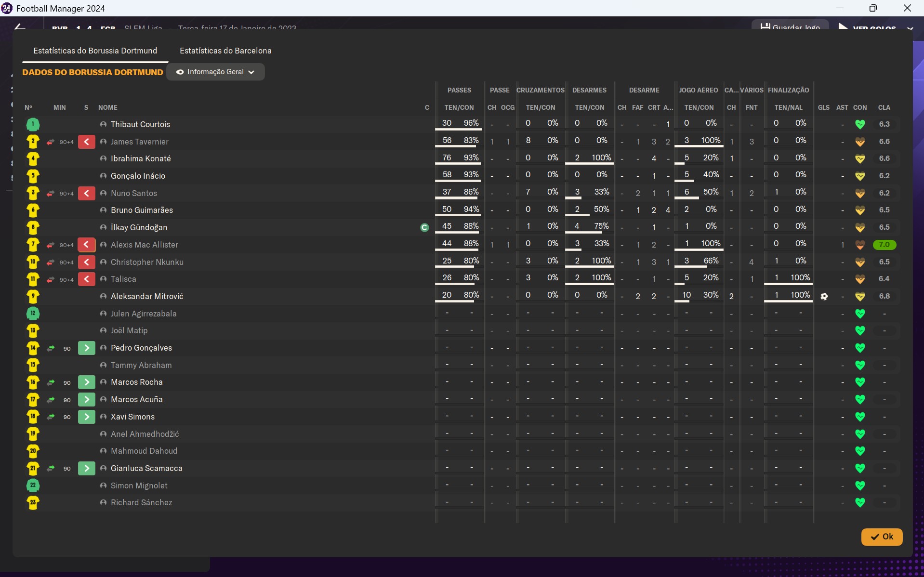The image size is (924, 577).
Task: Click the 96% pass completion for Courtois
Action: [471, 123]
